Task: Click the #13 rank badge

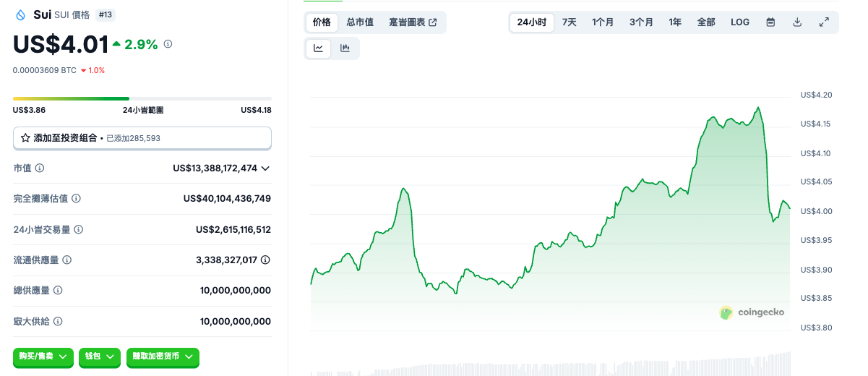Action: tap(105, 14)
